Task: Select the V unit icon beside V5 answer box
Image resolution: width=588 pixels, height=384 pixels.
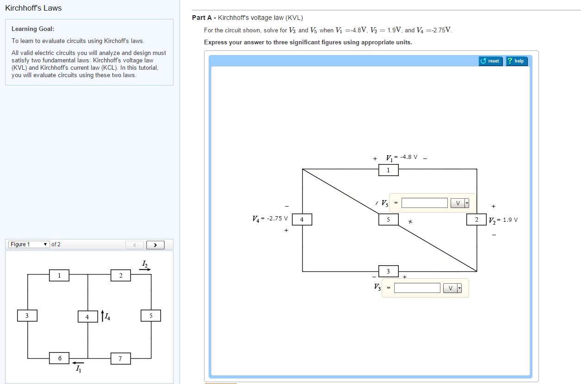Action: (458, 202)
